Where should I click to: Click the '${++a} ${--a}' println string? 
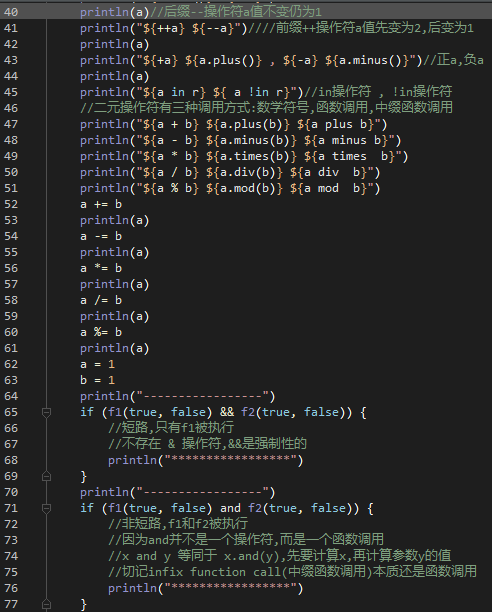point(188,28)
